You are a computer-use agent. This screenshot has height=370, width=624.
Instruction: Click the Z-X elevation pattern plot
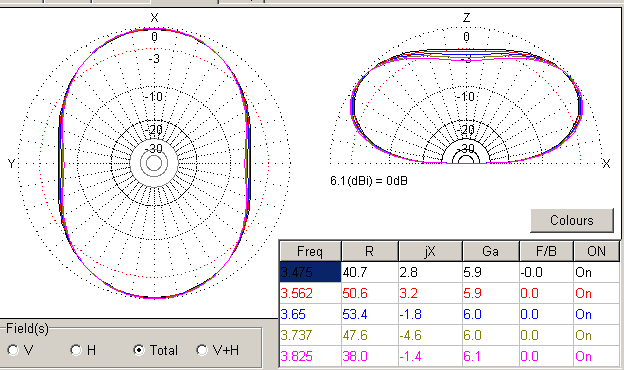point(466,95)
